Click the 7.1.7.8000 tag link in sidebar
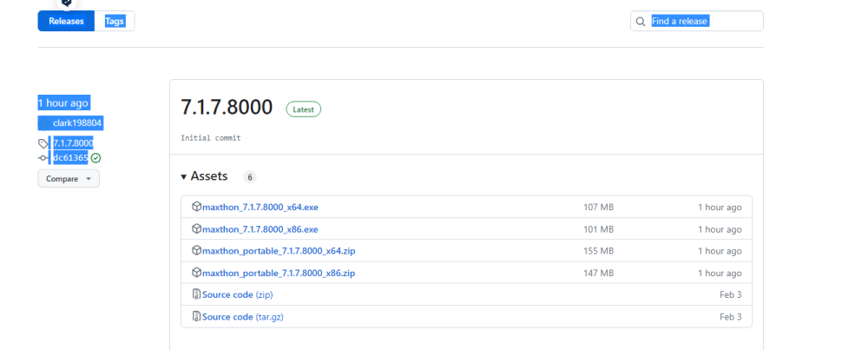The height and width of the screenshot is (350, 868). tap(73, 143)
